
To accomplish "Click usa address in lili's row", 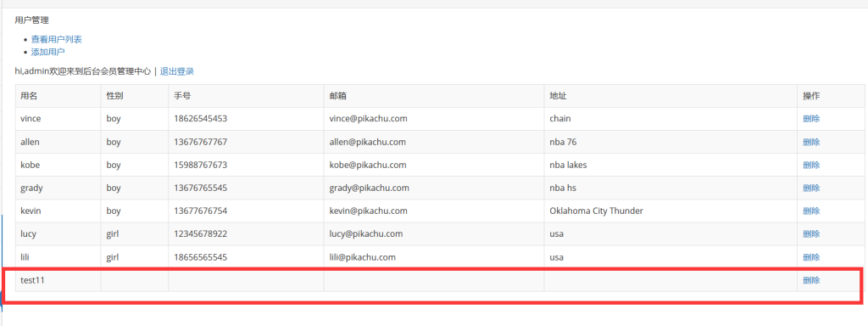I will point(556,257).
